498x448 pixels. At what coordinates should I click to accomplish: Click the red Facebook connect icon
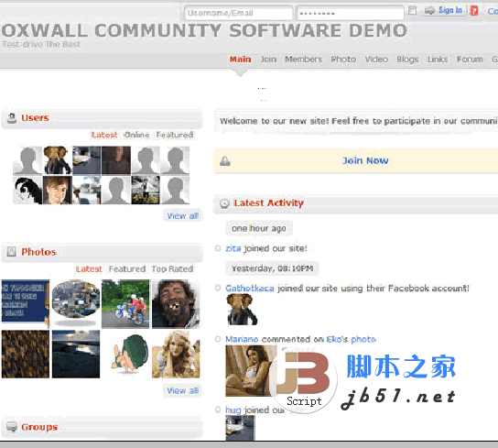click(474, 11)
